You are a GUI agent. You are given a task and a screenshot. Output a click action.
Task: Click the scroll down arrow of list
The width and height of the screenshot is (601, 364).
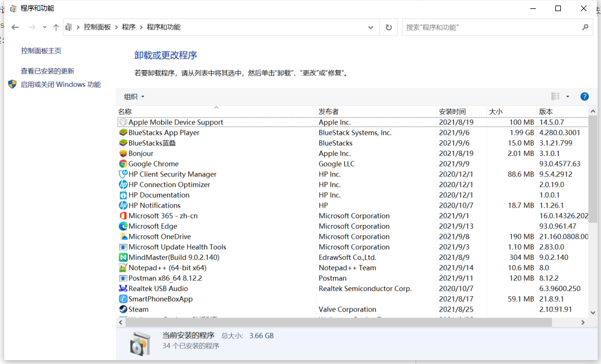(x=593, y=312)
